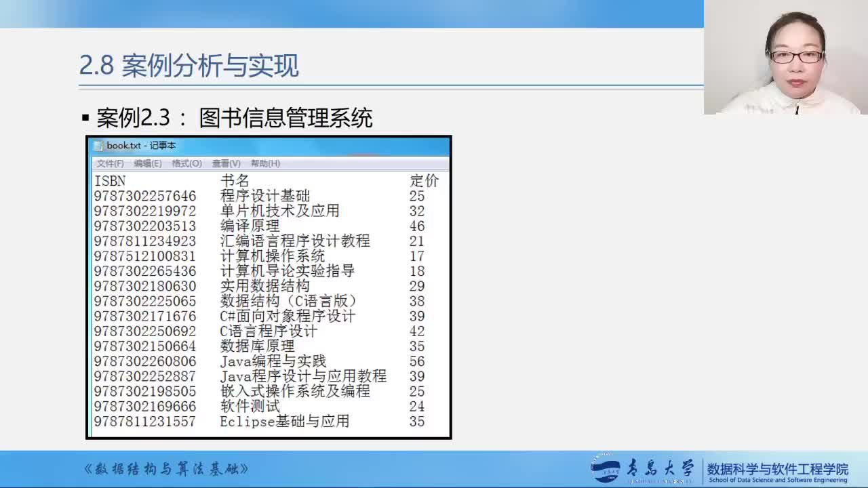868x488 pixels.
Task: Click price 21 of 汇编语言程序设计教程
Action: [417, 241]
